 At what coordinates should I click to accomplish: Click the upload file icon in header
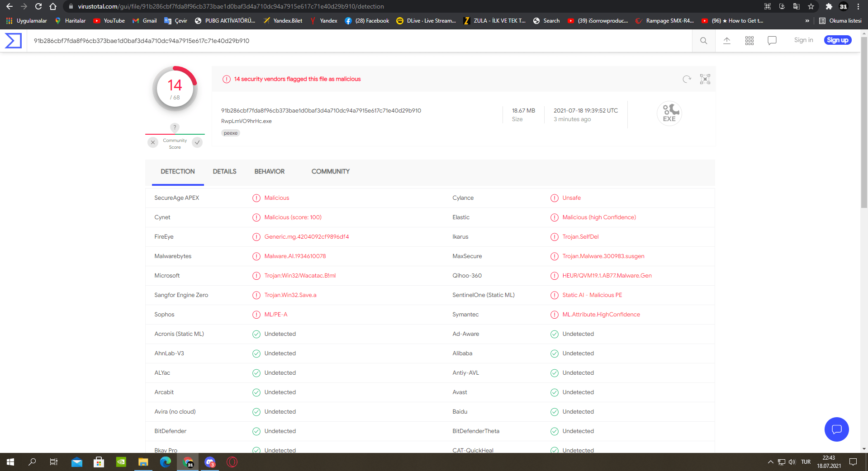click(727, 41)
